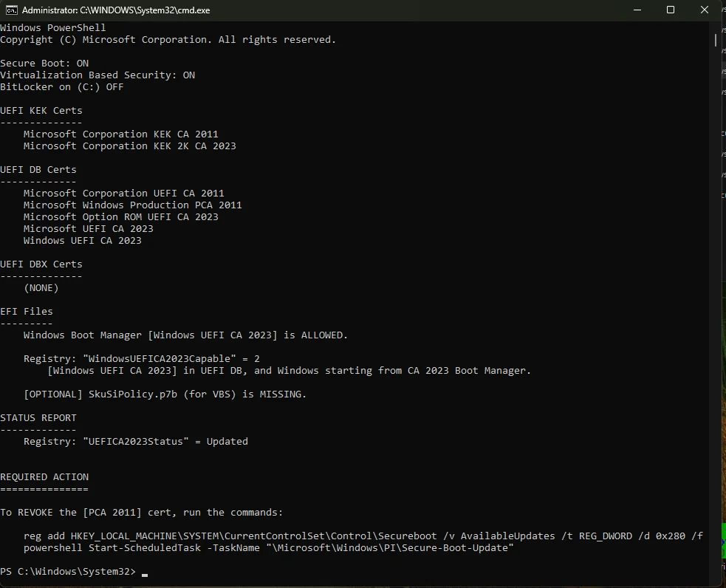Click the Microsoft Corporation KEK 2K CA 2023 entry
Viewport: 726px width, 588px height.
[x=130, y=146]
